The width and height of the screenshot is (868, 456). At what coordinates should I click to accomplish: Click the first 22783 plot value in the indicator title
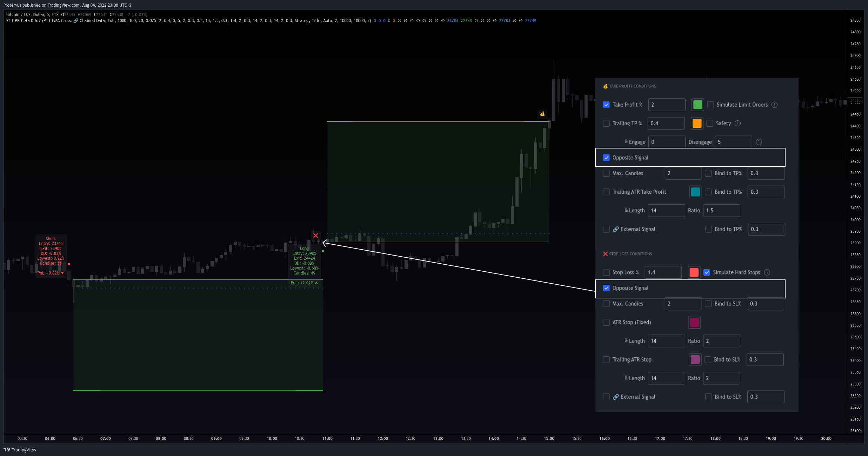click(x=453, y=21)
